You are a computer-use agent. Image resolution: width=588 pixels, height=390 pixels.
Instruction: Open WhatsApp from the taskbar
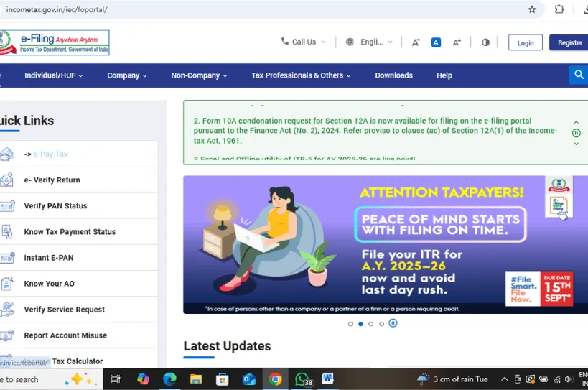302,379
